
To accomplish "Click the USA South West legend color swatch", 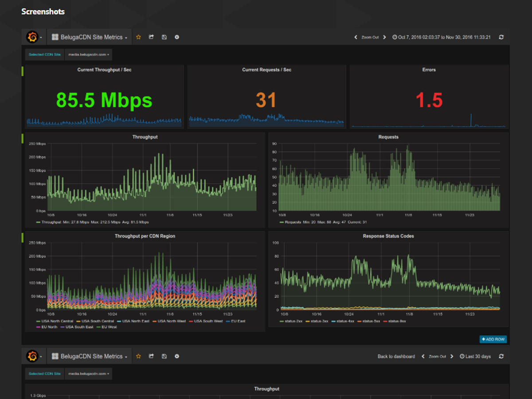I will (191, 321).
